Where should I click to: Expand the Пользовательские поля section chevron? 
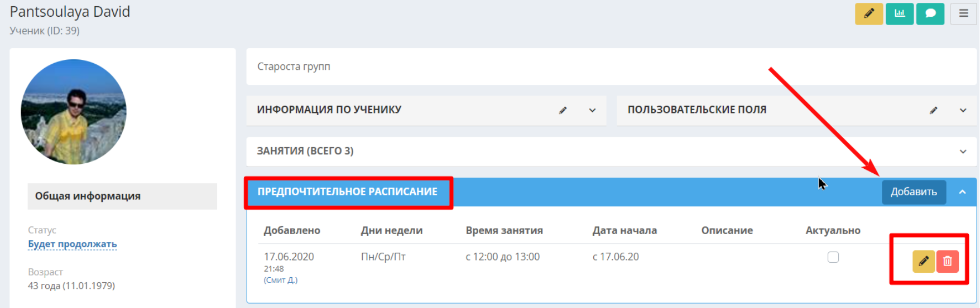tap(963, 110)
